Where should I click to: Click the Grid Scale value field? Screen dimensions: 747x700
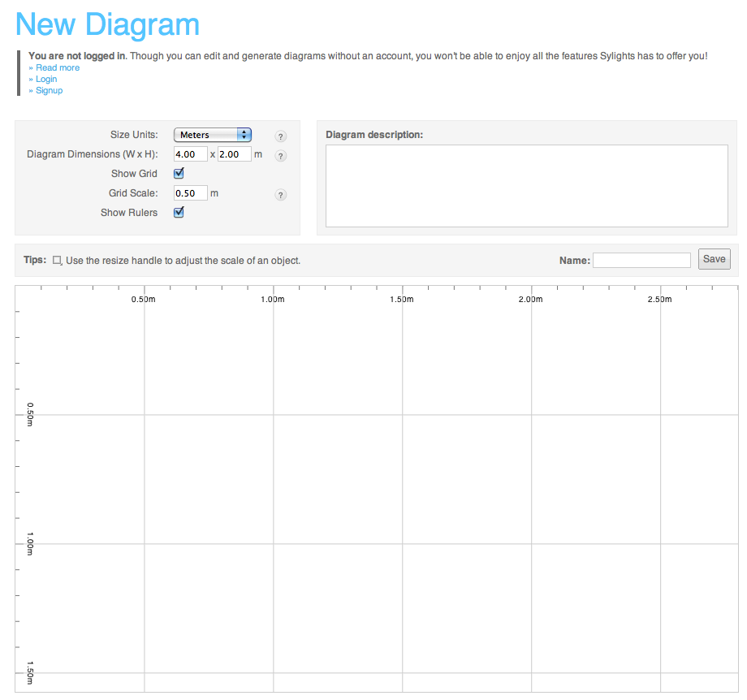(x=190, y=192)
